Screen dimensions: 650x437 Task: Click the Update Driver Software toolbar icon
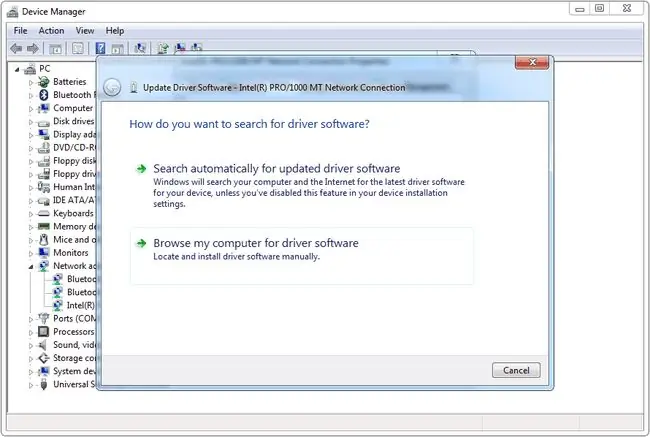[162, 49]
